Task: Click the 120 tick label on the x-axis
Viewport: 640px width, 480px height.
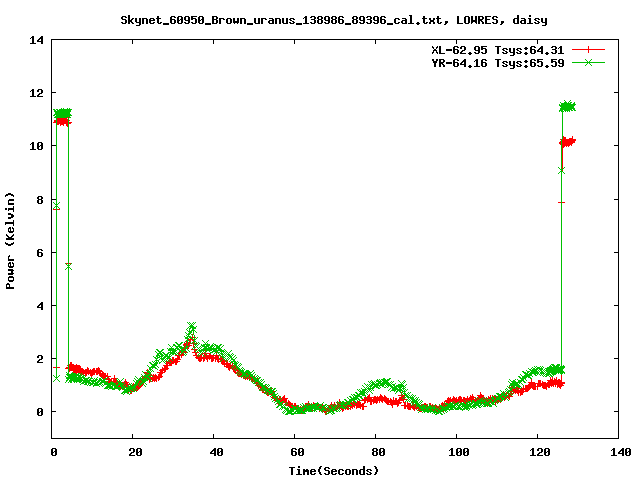Action: pos(538,453)
